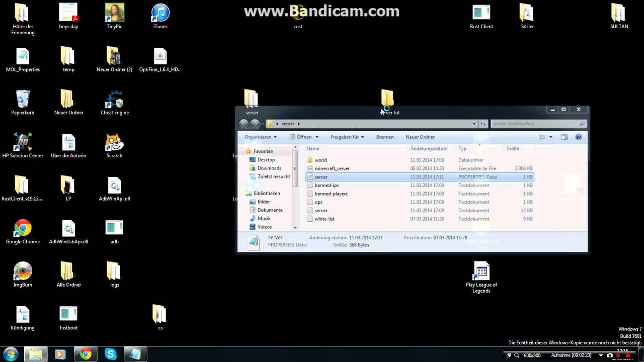Click the address bar refresh button
The width and height of the screenshot is (644, 362).
483,124
